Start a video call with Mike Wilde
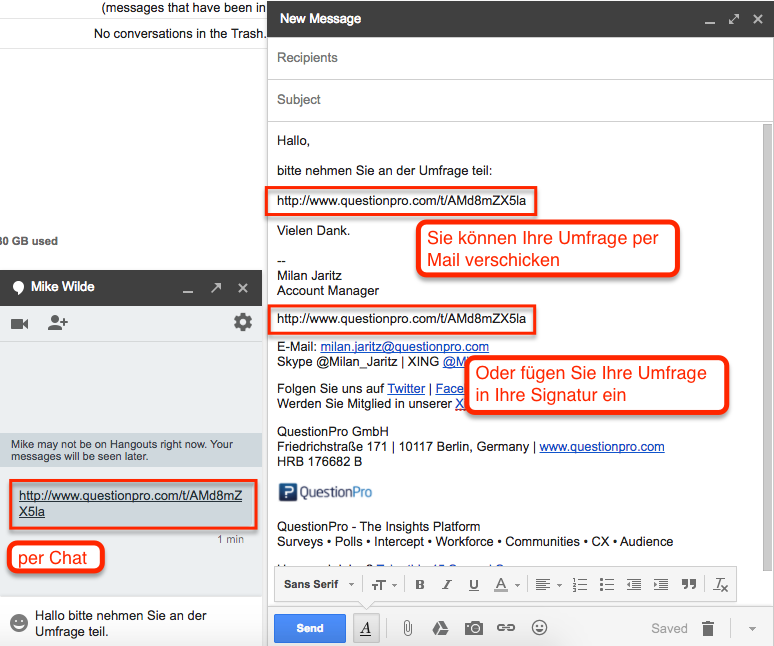 (x=20, y=324)
